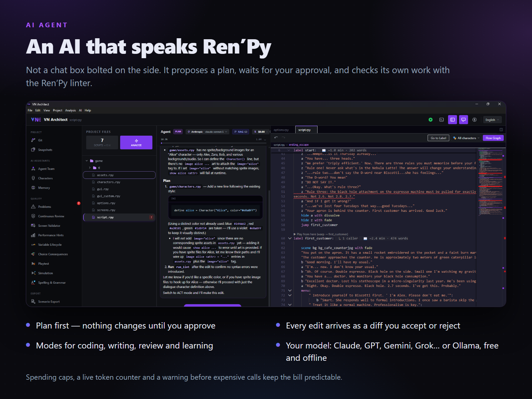This screenshot has height=399, width=532.
Task: Select assets.rpy in project files
Action: pos(119,175)
